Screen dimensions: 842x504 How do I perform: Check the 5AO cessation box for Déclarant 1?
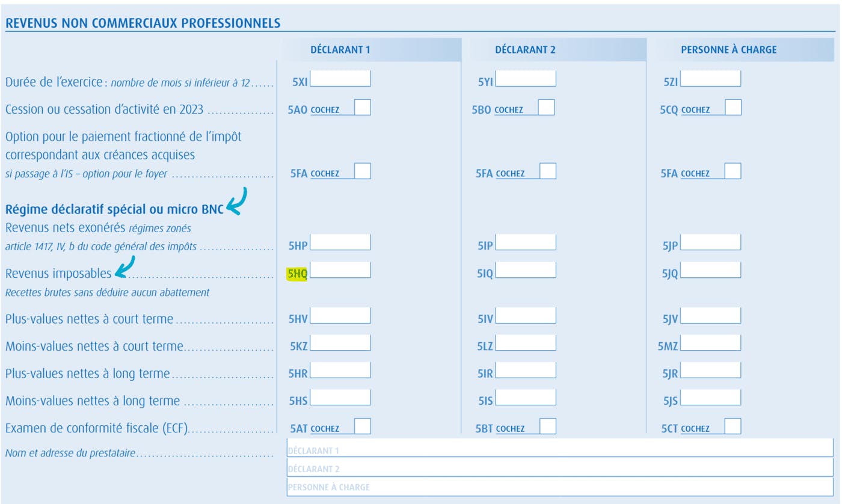coord(363,108)
